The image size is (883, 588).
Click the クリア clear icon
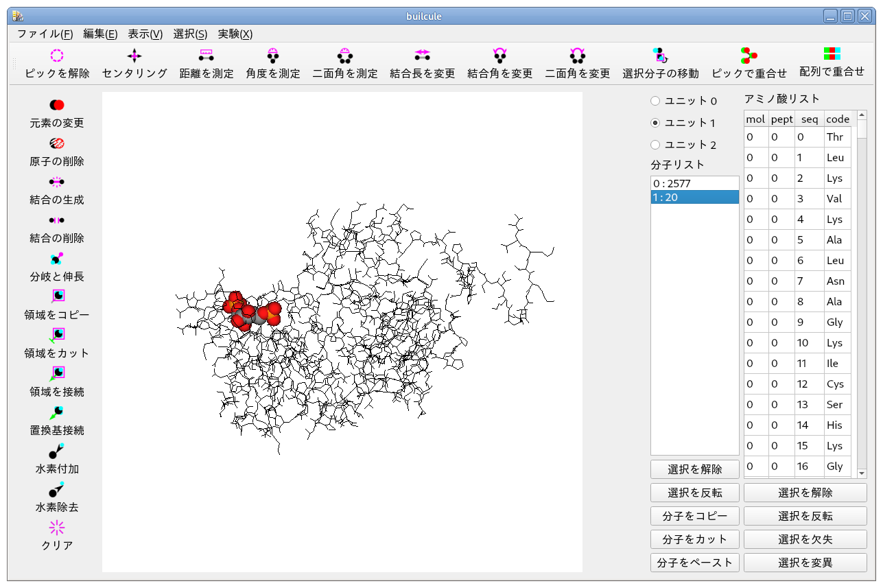(57, 528)
